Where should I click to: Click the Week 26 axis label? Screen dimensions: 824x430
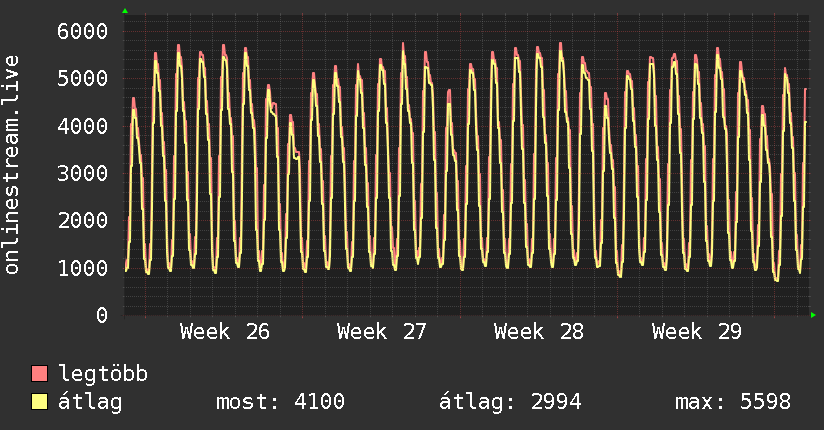[224, 332]
